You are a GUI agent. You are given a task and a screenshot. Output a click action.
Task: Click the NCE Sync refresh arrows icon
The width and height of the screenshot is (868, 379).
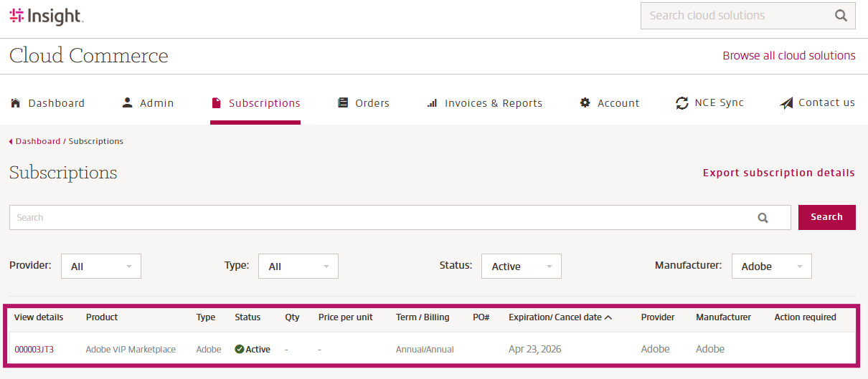coord(682,103)
